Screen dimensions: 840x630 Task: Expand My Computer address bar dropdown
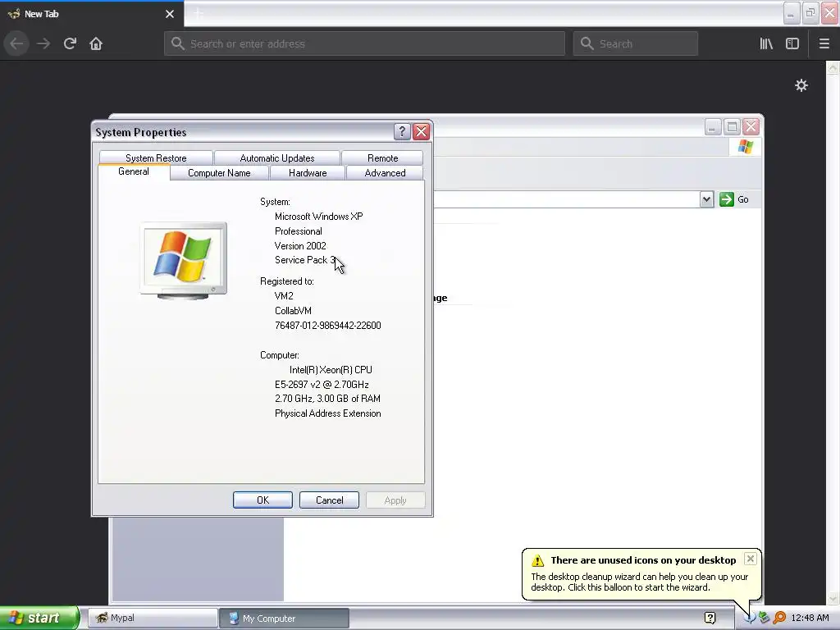coord(706,199)
